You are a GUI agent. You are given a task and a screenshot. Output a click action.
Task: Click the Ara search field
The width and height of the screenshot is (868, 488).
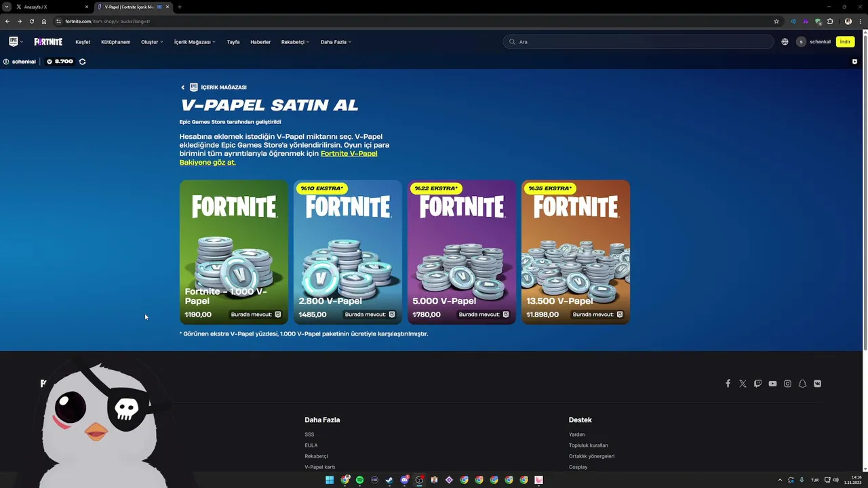coord(638,42)
